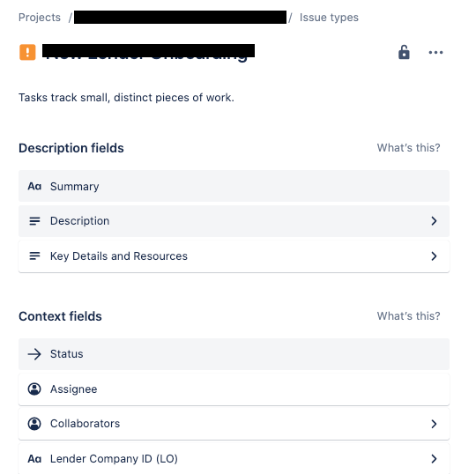Expand the Lender Company ID (LO) chevron
The width and height of the screenshot is (476, 474).
(434, 458)
